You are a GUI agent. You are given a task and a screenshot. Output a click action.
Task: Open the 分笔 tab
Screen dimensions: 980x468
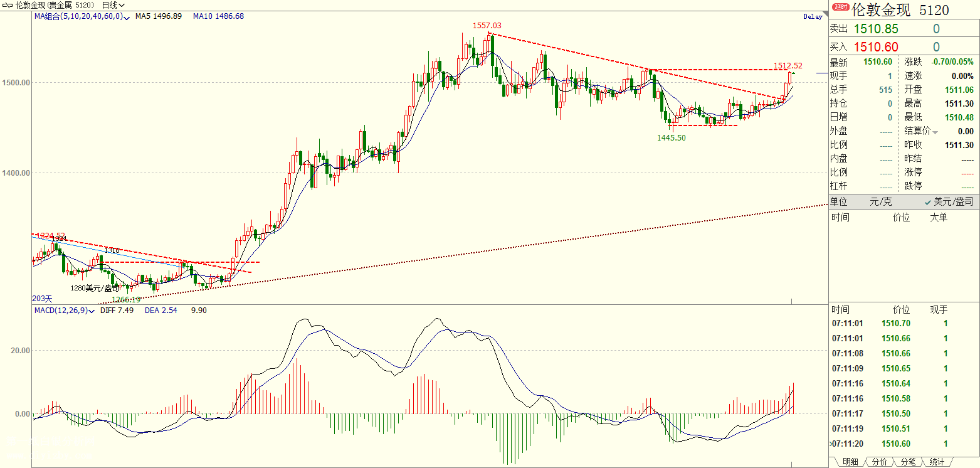coord(907,462)
